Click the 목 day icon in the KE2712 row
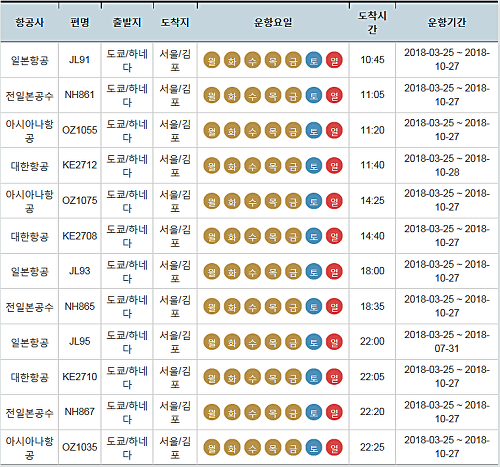 [273, 166]
